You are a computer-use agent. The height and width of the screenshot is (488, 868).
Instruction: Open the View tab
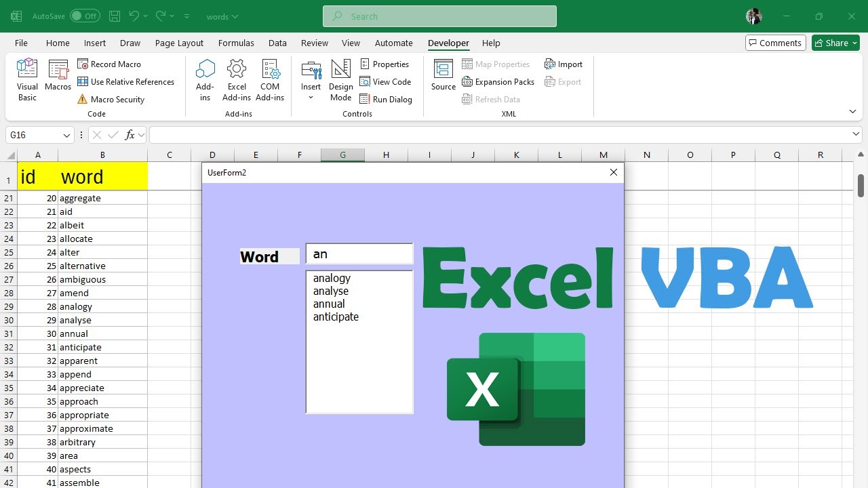coord(351,43)
